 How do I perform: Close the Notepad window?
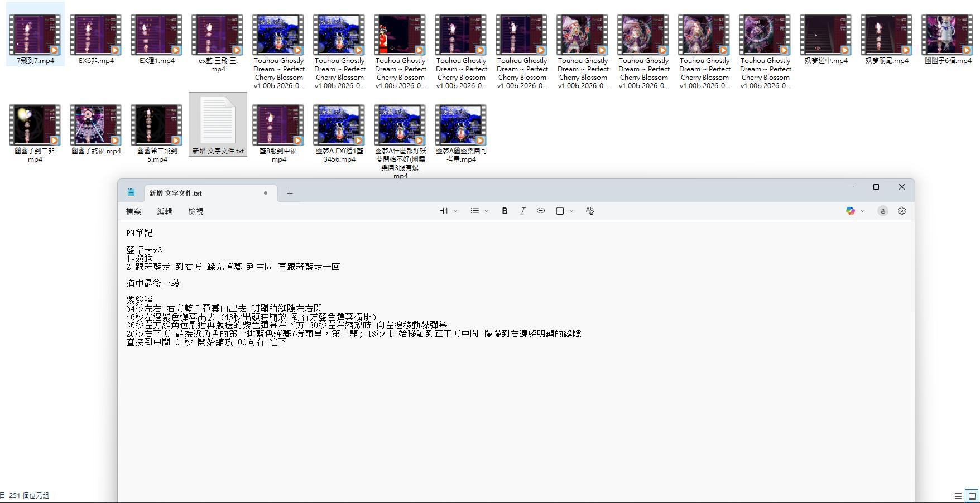(x=902, y=187)
